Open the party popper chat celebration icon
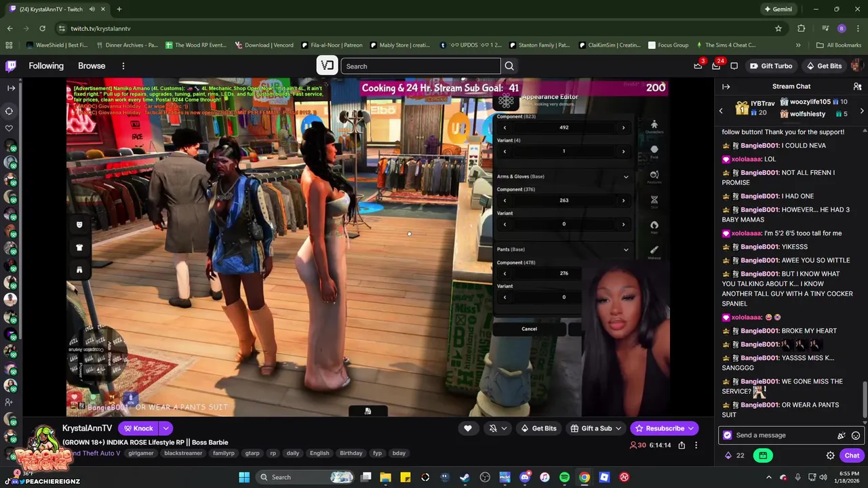This screenshot has width=868, height=488. (842, 436)
